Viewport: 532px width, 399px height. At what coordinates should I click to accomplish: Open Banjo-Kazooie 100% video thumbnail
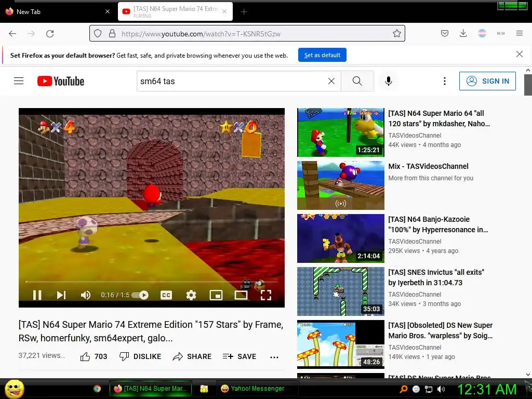[x=341, y=238]
